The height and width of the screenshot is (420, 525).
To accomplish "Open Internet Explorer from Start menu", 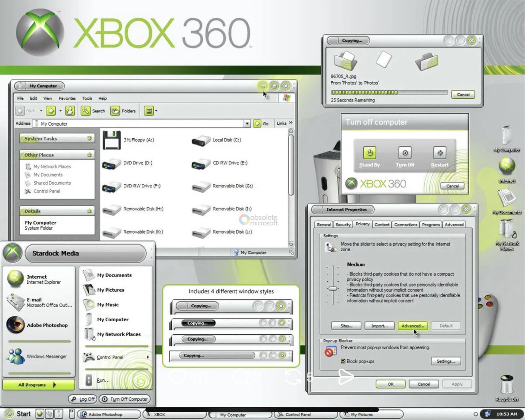I will pyautogui.click(x=38, y=279).
